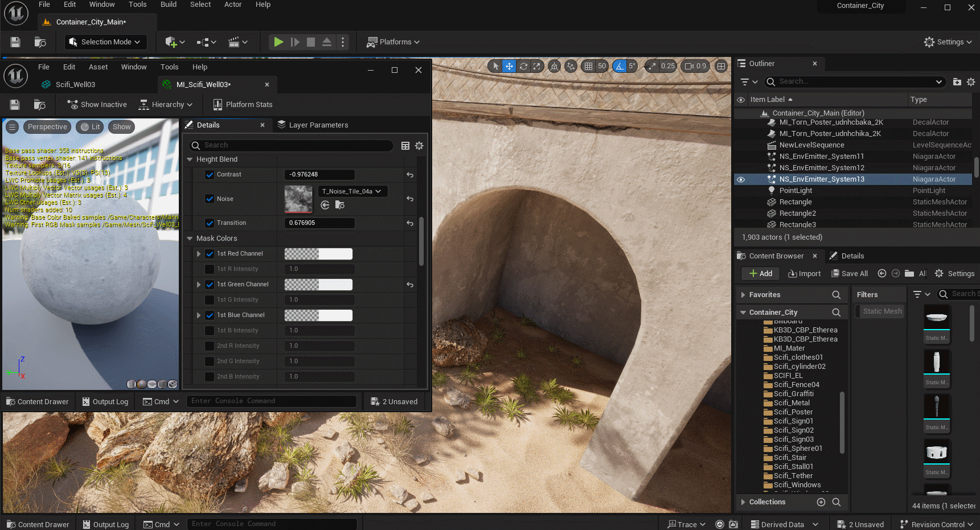Viewport: 980px width, 530px height.
Task: Click the 1st Green Channel color swatch
Action: pyautogui.click(x=318, y=285)
